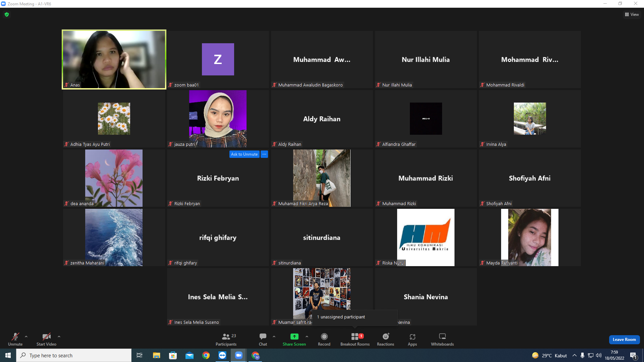Viewport: 644px width, 362px height.
Task: Select Muhamad Fikri Arya Reza's tile
Action: (x=322, y=178)
